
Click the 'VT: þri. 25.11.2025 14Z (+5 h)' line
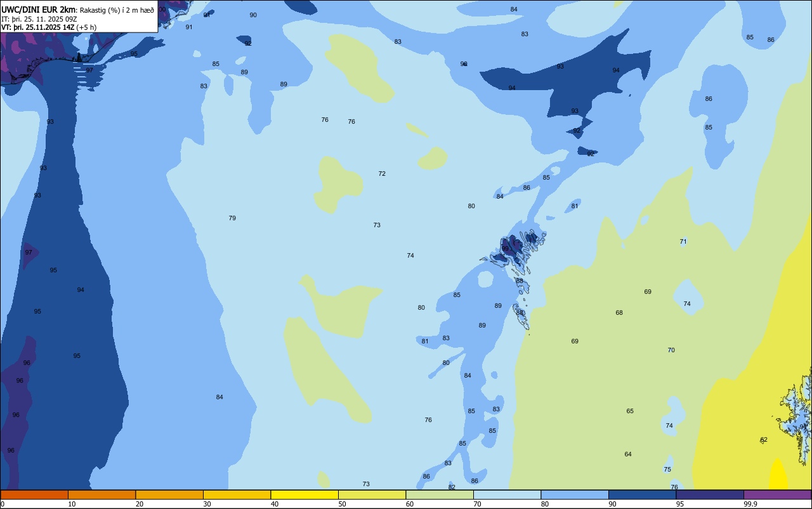49,27
